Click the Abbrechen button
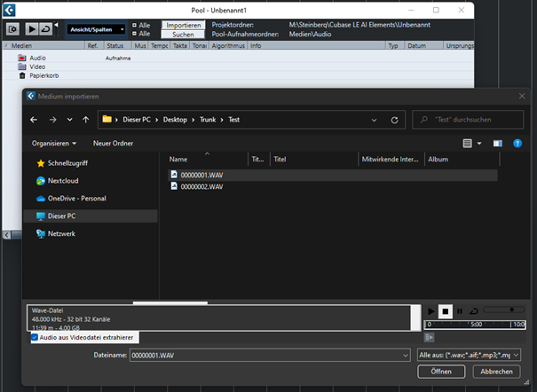The width and height of the screenshot is (537, 392). (x=496, y=372)
